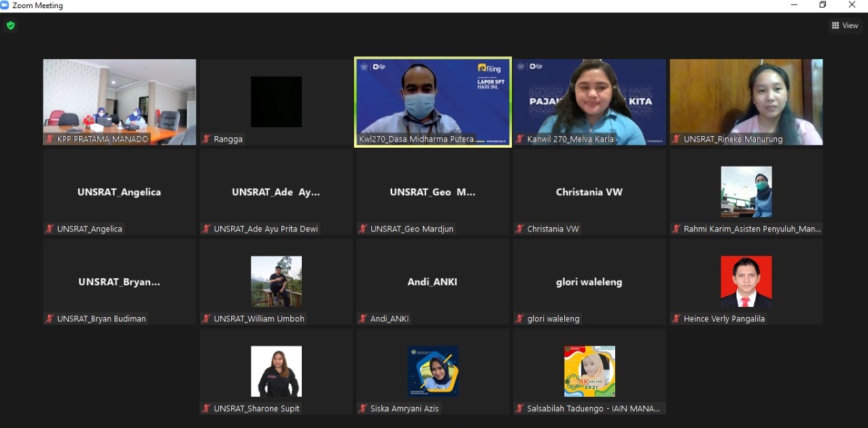868x428 pixels.
Task: Click muted mic icon beside Rangga
Action: pyautogui.click(x=206, y=139)
